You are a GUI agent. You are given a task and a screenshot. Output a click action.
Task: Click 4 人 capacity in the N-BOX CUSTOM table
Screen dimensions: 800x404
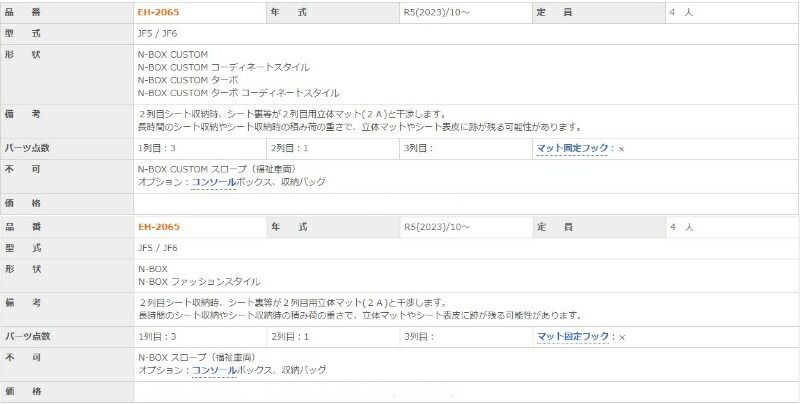pyautogui.click(x=681, y=13)
